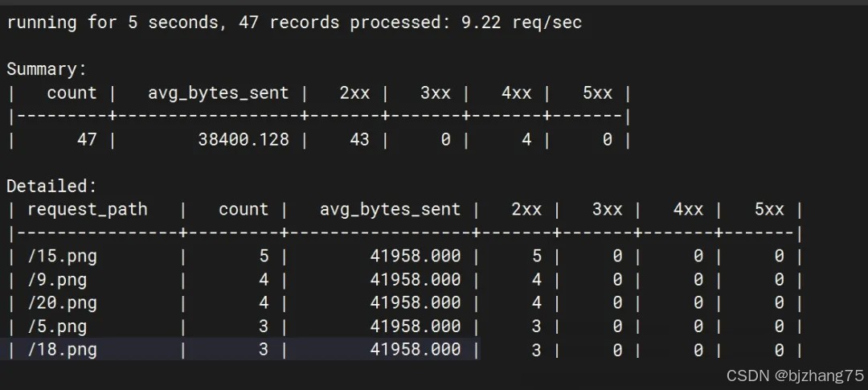
Task: Click the Summary table's count value 47
Action: (87, 140)
